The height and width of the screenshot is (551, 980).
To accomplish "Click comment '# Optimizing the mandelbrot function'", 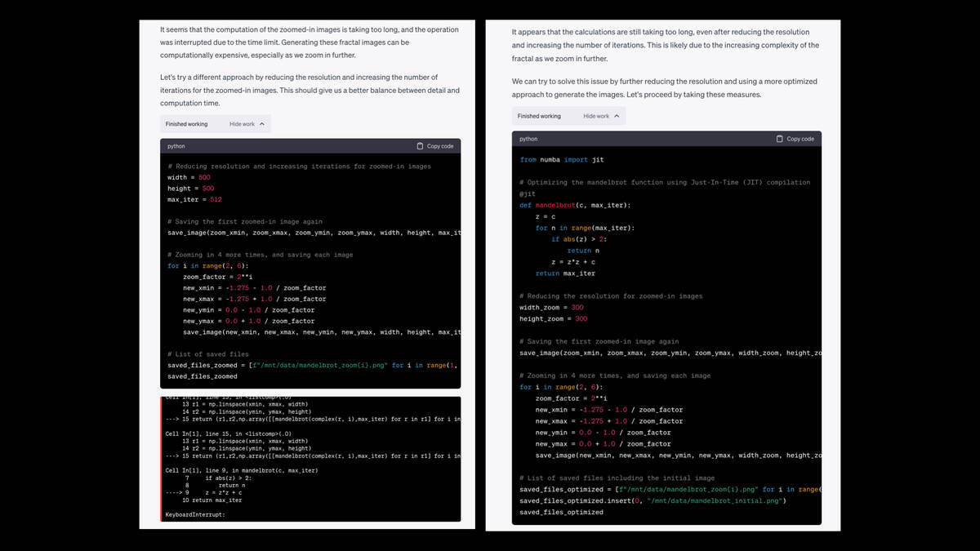I will point(665,182).
